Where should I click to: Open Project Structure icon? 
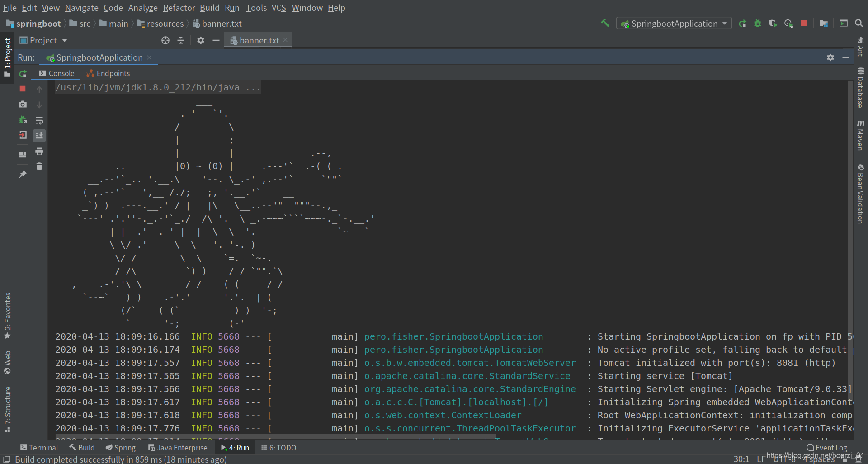click(824, 24)
